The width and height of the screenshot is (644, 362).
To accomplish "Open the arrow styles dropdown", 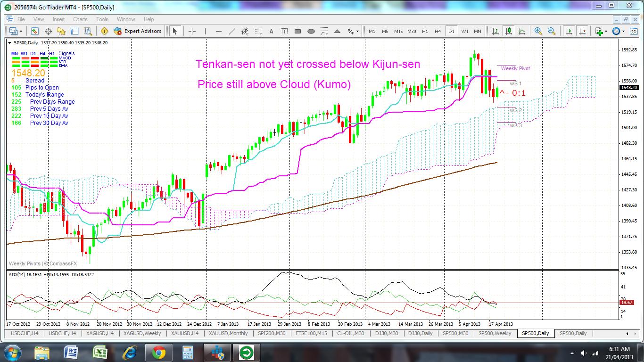I will pos(357,31).
